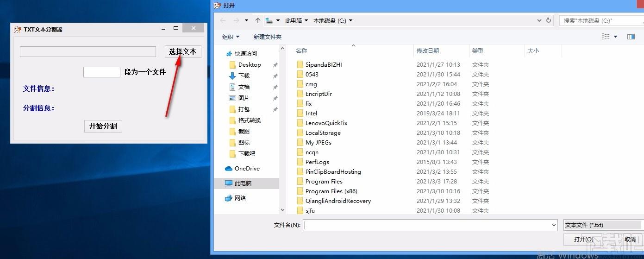Image resolution: width=644 pixels, height=259 pixels.
Task: Go forward in Open dialog navigation
Action: (237, 20)
